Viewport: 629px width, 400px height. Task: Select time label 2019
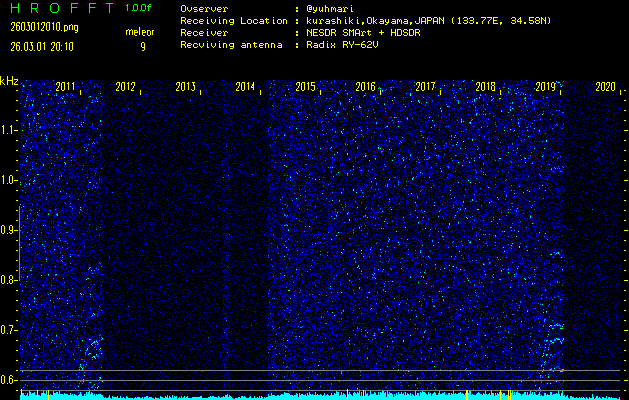pos(545,87)
